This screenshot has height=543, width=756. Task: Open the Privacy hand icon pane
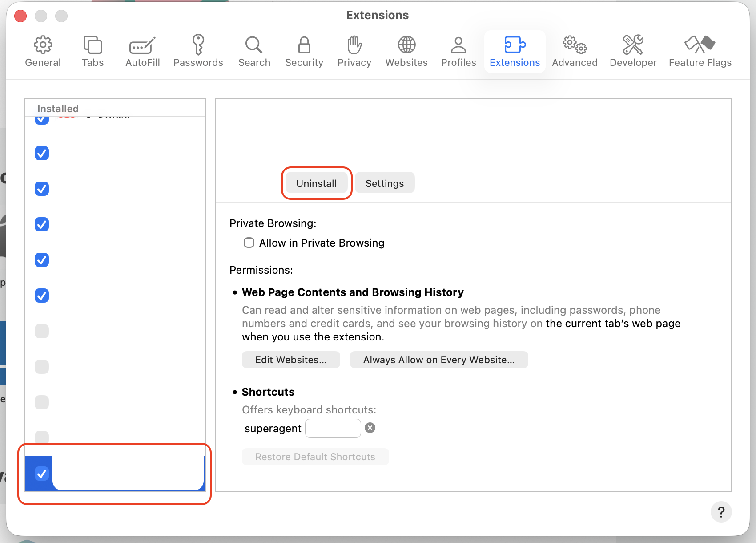354,51
